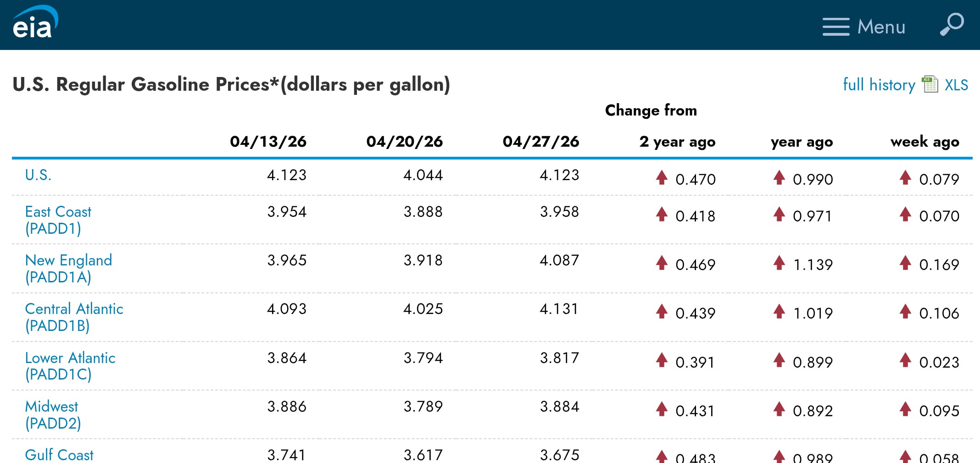
Task: Open the hamburger Menu
Action: [x=864, y=27]
